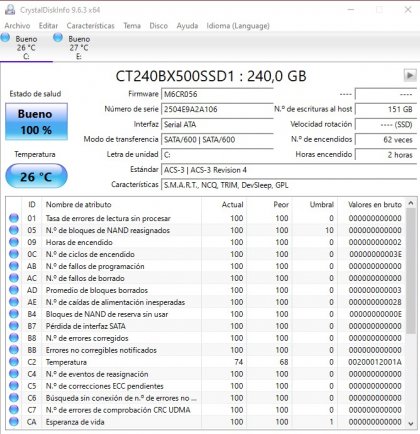Click the serial number field 2504E9A2A106

pos(217,109)
